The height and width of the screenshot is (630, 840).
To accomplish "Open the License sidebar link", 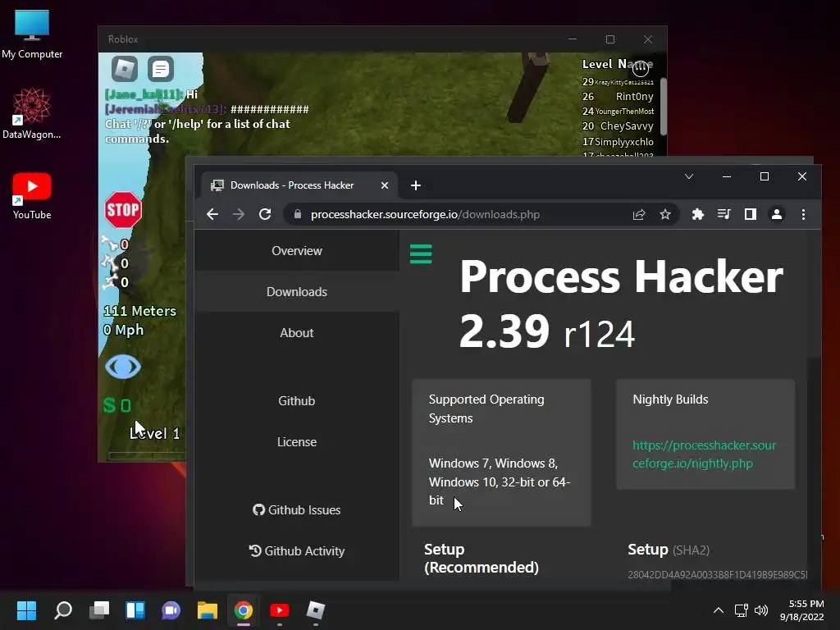I will point(297,442).
